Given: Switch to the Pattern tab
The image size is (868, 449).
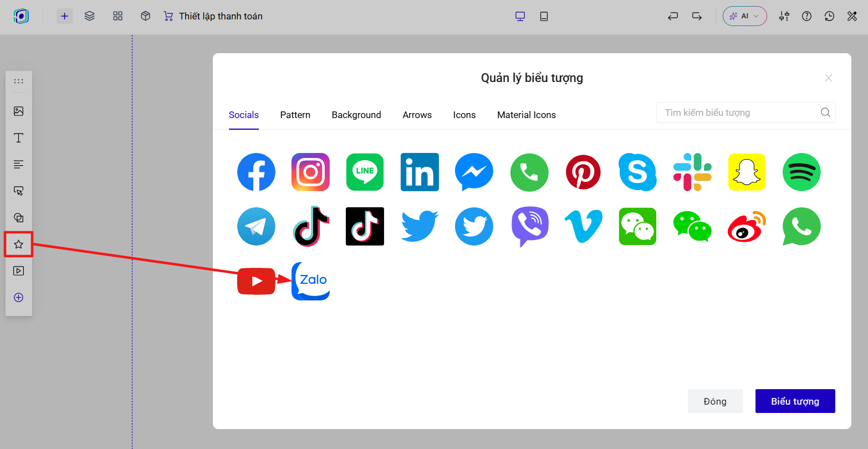Looking at the screenshot, I should coord(295,115).
